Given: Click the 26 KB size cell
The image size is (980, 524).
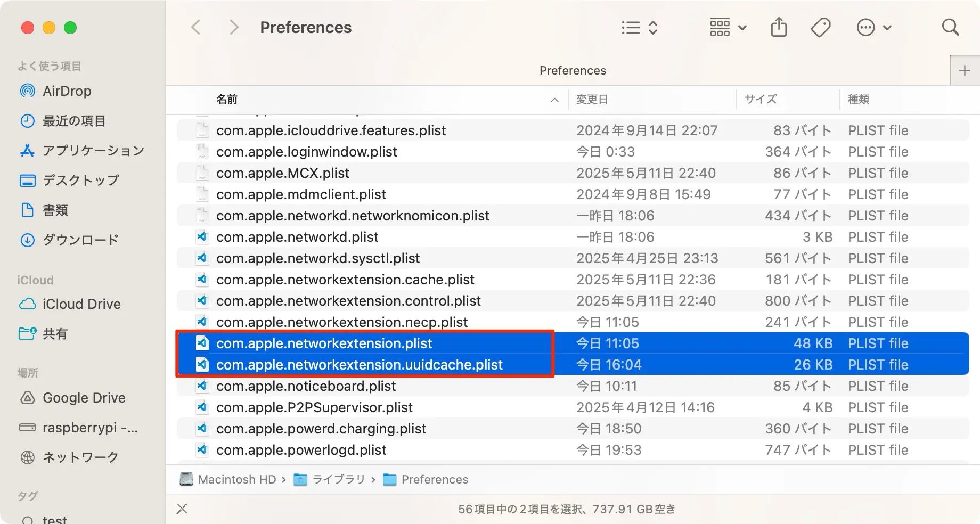Looking at the screenshot, I should pos(813,365).
